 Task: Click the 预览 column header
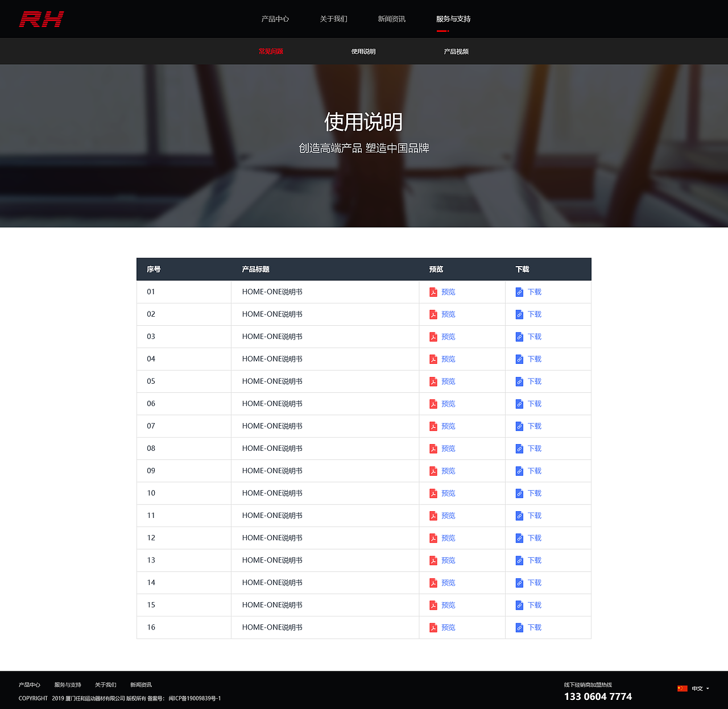(x=436, y=269)
